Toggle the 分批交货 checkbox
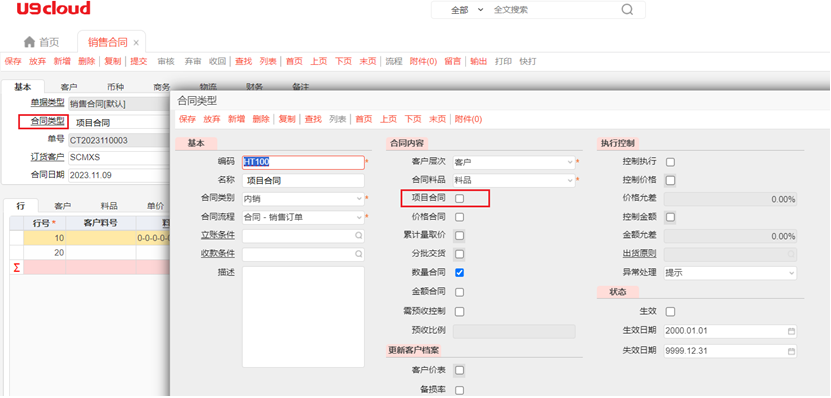Viewport: 831px width, 398px height. click(x=459, y=254)
